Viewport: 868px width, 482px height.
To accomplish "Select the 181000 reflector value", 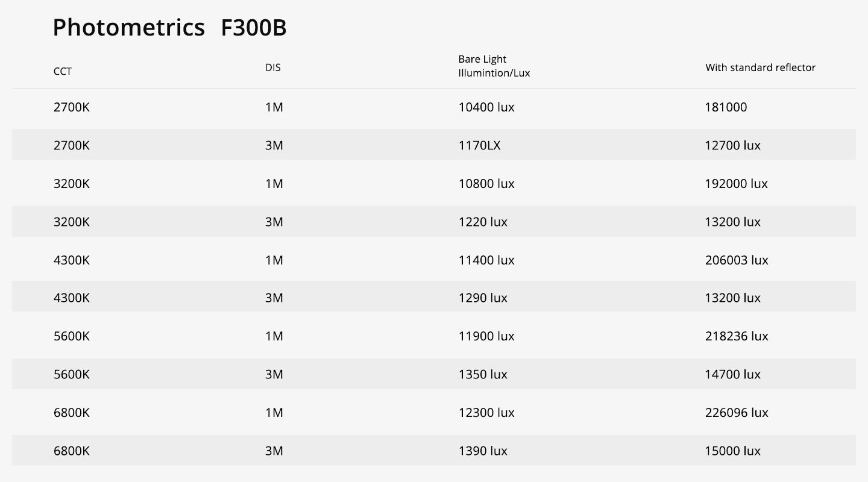I will [726, 107].
